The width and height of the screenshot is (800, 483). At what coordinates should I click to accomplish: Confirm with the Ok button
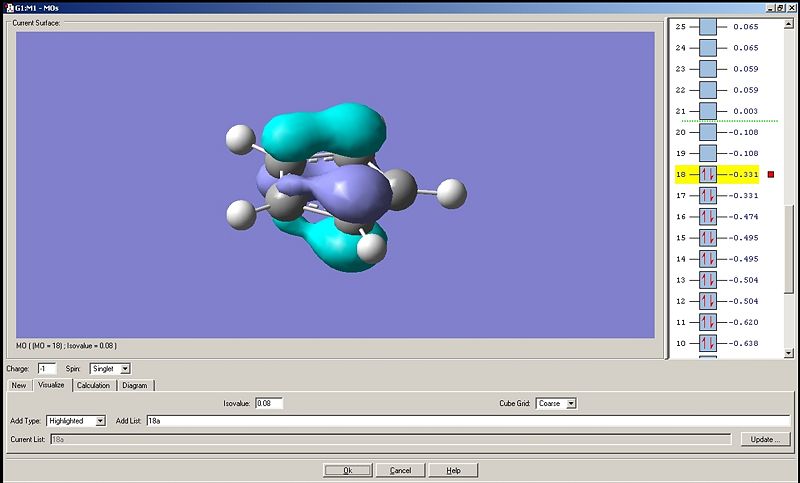[x=347, y=470]
